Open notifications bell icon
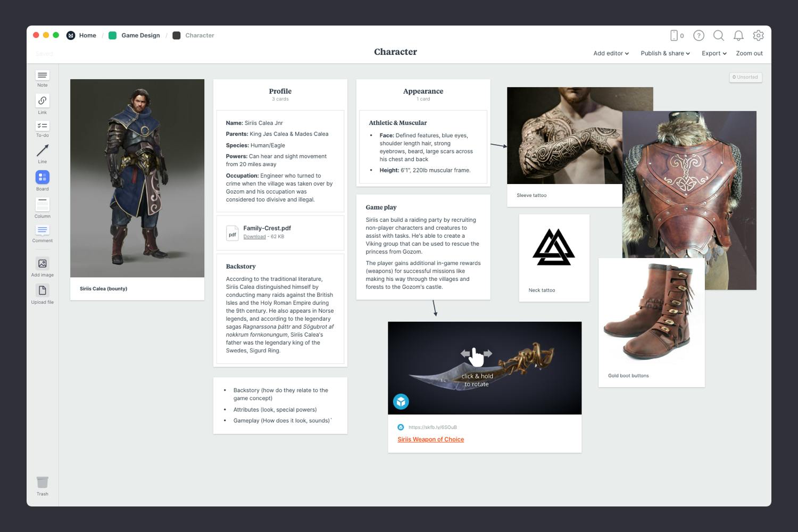This screenshot has width=798, height=532. click(x=738, y=36)
